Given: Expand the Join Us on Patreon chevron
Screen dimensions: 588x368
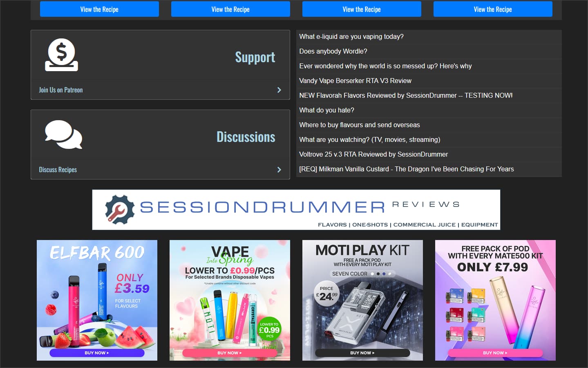Looking at the screenshot, I should [x=279, y=90].
